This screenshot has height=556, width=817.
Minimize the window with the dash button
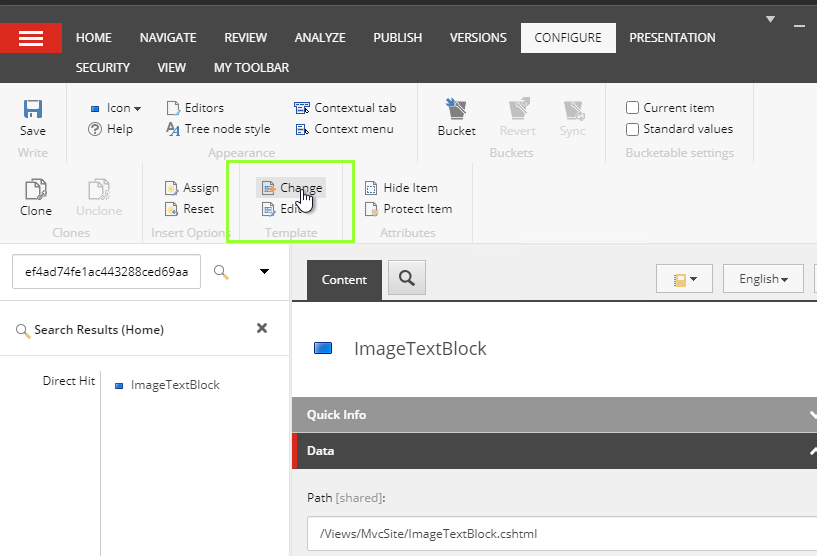[x=799, y=26]
